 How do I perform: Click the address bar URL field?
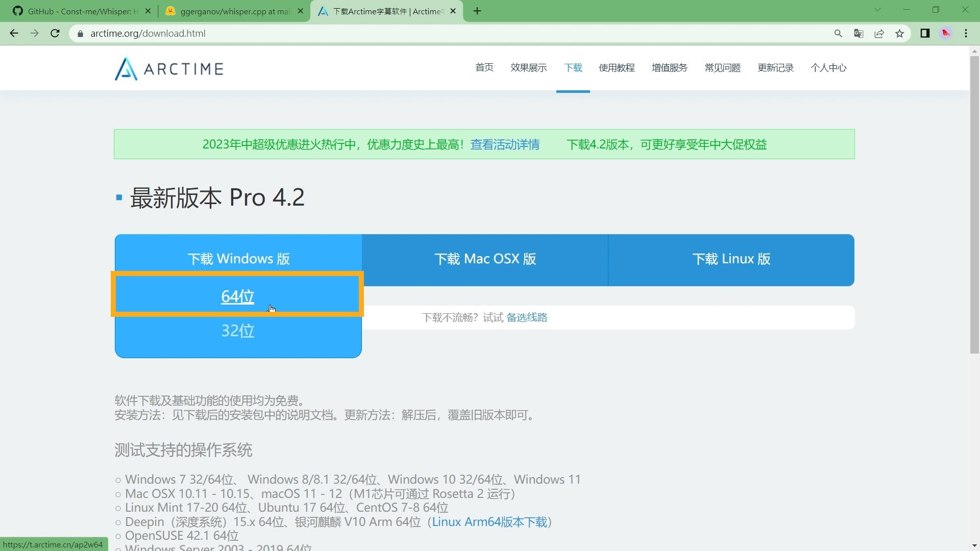[449, 33]
